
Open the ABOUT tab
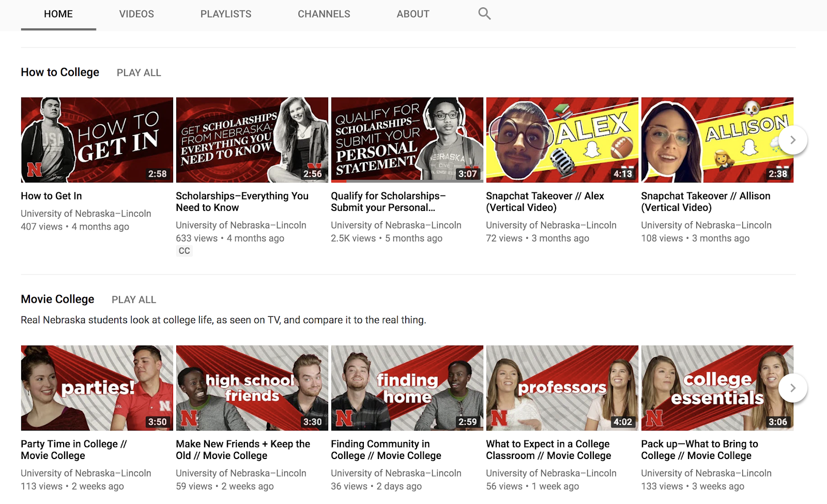point(413,14)
